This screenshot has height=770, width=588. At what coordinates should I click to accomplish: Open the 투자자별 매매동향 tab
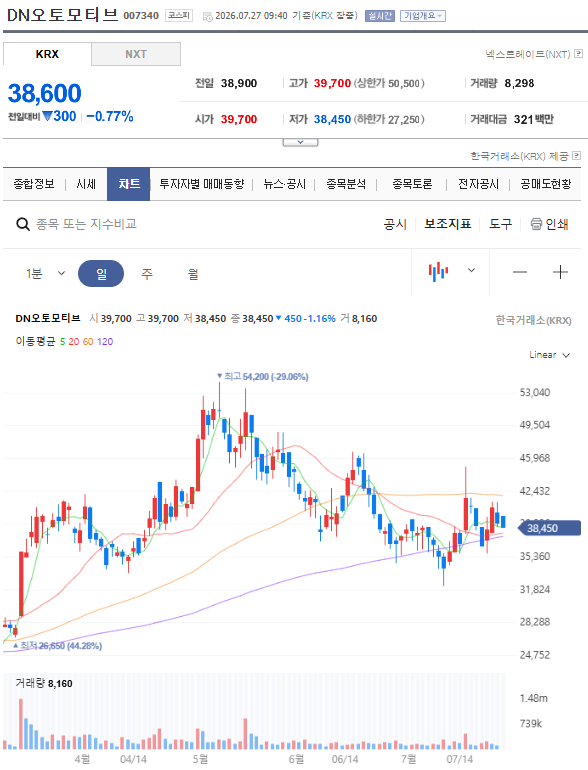[x=202, y=184]
